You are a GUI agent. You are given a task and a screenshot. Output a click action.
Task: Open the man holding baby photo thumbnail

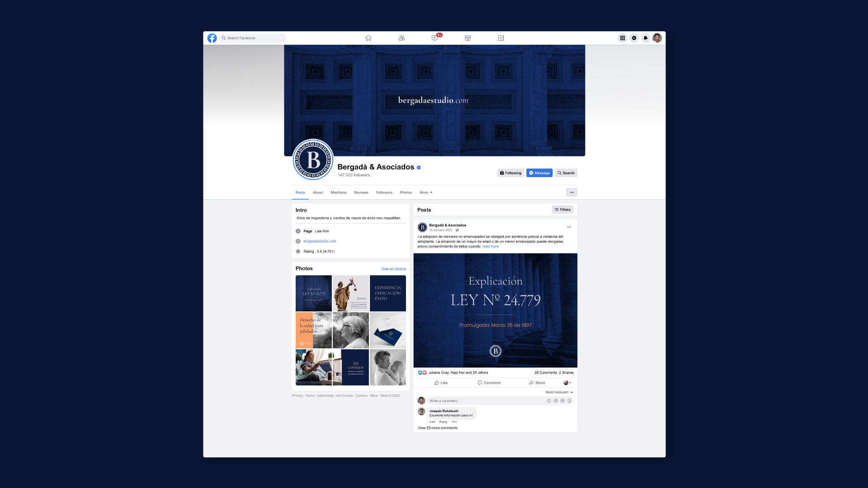(388, 367)
